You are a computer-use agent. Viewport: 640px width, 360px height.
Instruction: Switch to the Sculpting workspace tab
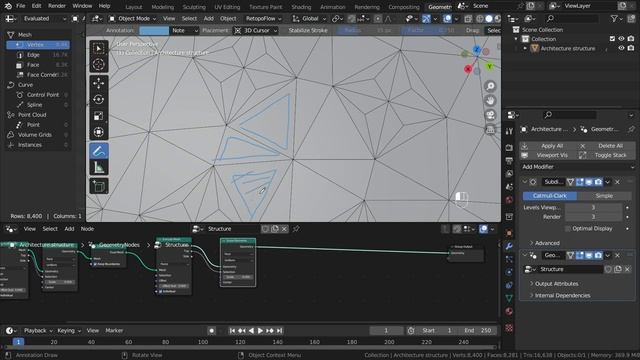(194, 7)
